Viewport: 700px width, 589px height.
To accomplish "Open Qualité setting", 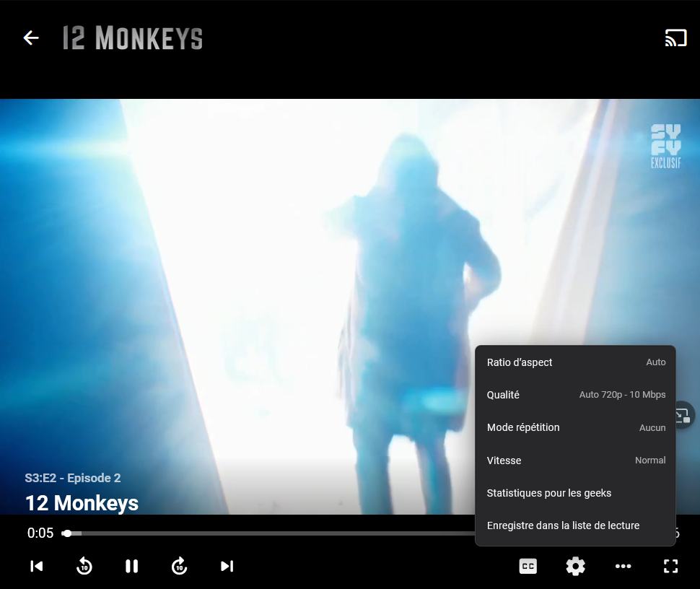I will [575, 395].
